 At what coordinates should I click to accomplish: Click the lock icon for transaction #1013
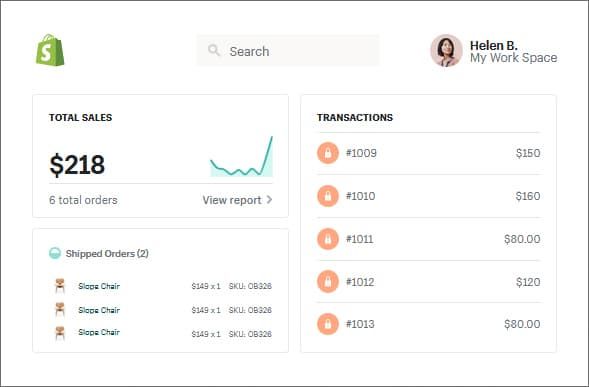point(328,324)
